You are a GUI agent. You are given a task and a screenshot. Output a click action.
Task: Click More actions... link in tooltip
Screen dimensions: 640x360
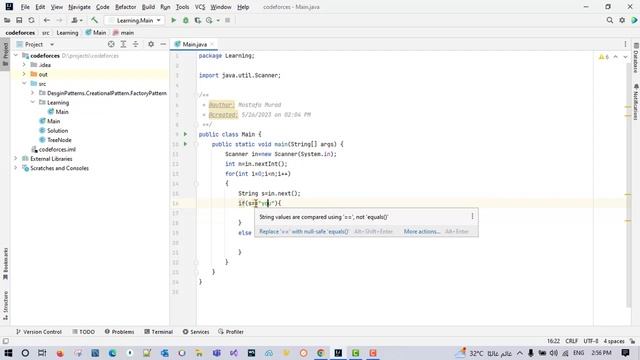422,231
